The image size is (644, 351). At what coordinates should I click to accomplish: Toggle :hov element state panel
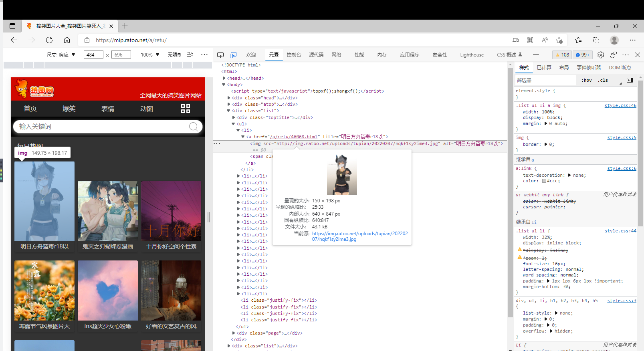(x=587, y=80)
